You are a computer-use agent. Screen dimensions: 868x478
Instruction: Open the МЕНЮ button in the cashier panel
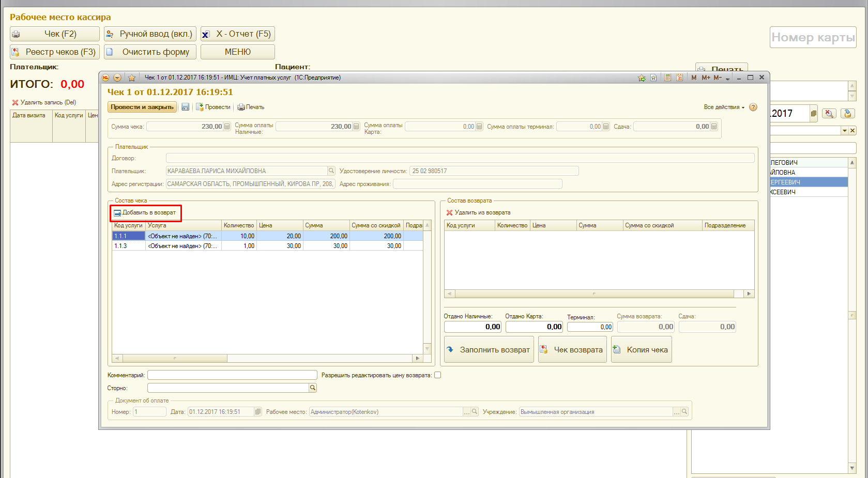(x=237, y=52)
